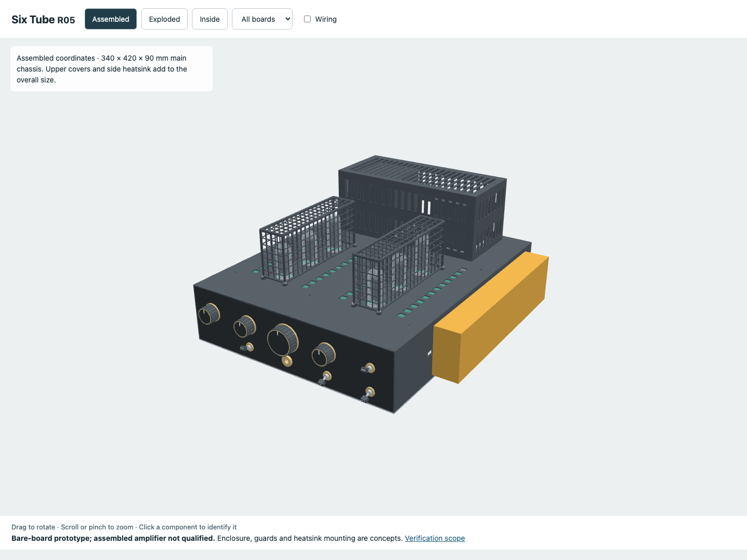Select the lowest toggle switch at front panel's right end

click(368, 394)
